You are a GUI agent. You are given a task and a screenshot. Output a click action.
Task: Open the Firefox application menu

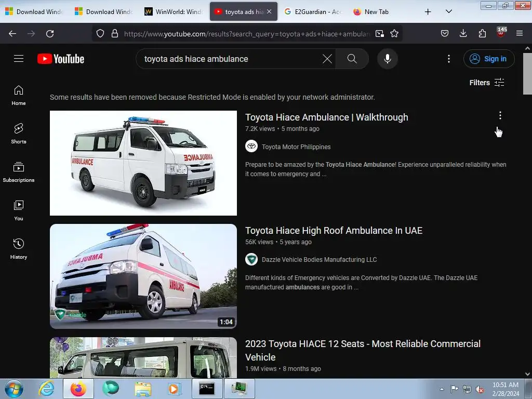point(520,33)
